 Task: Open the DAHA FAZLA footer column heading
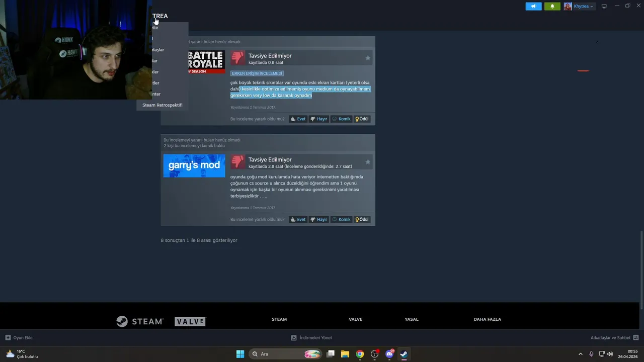487,319
